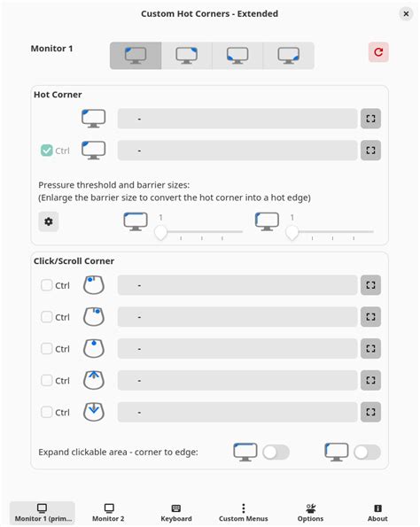Select the bottom-right corner monitor icon
Screen dimensions: 420x527
pos(289,56)
